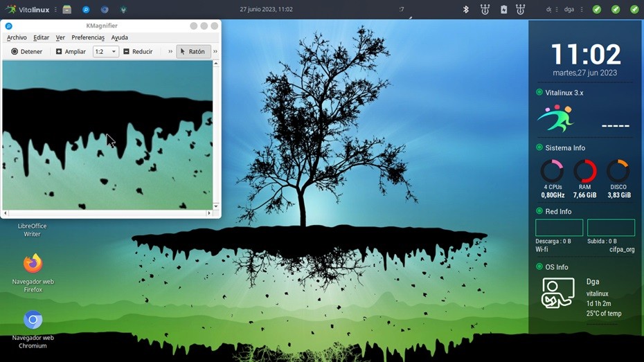644x362 pixels.
Task: Click the horizontal scrollbar left arrow in KMagnifier
Action: tap(6, 213)
